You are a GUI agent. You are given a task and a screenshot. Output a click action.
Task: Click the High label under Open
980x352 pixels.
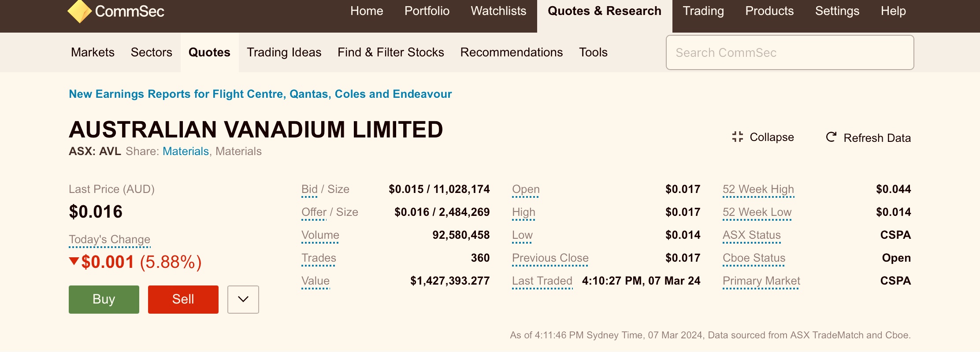(523, 212)
